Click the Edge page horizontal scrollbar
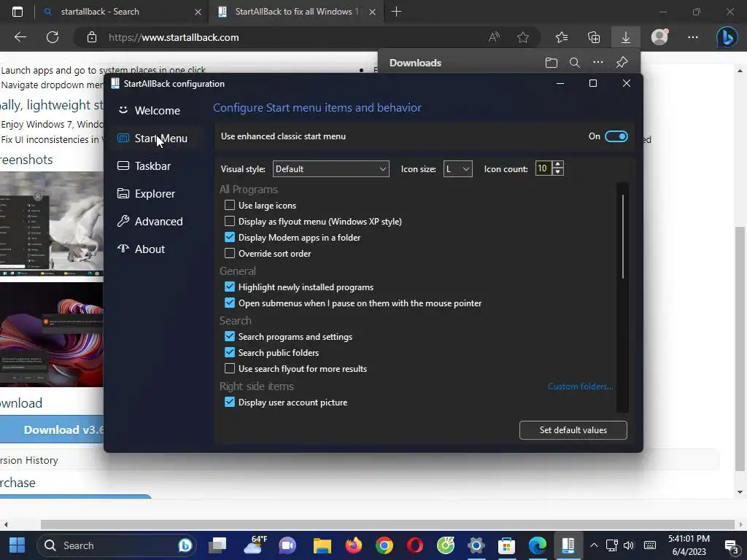This screenshot has height=560, width=747. (387, 524)
